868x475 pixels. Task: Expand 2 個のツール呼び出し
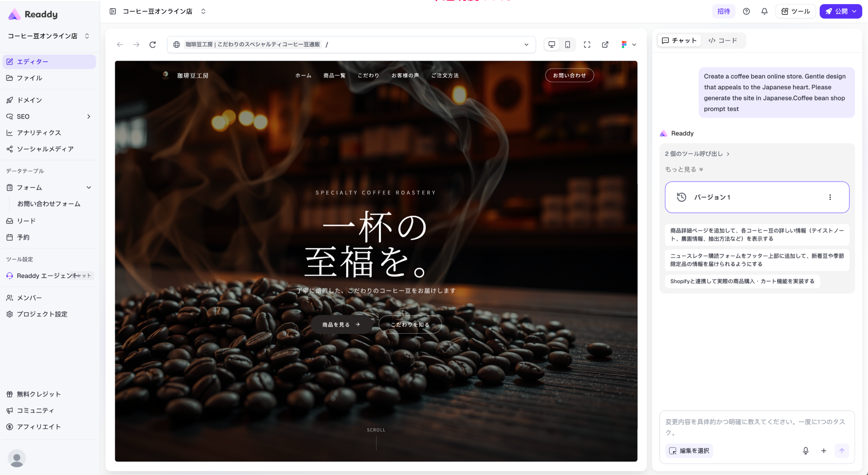pos(697,154)
